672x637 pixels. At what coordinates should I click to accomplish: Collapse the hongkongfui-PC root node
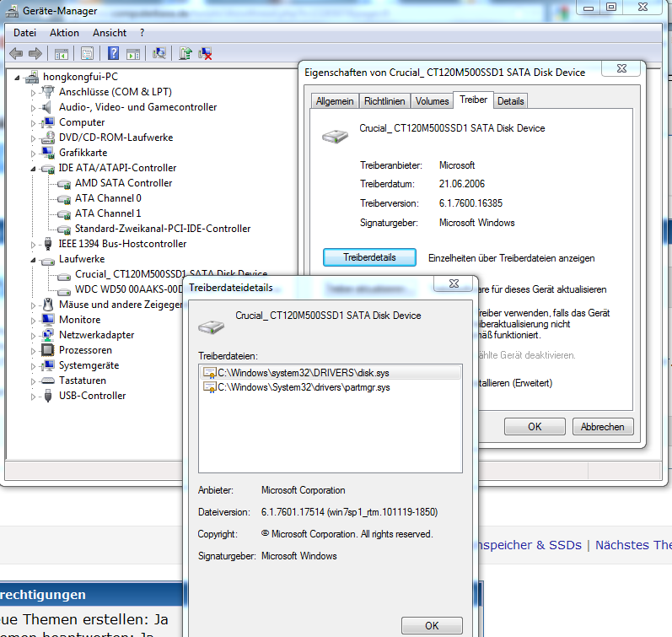(x=17, y=78)
